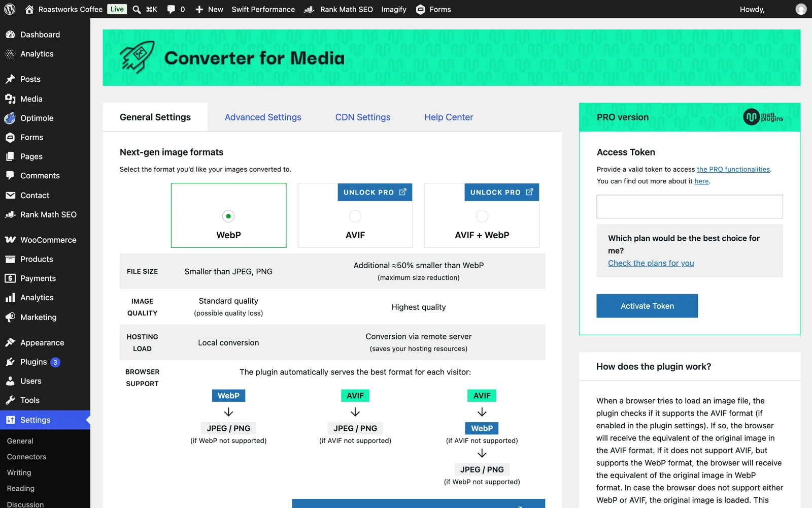
Task: Select the WebP radio button
Action: pyautogui.click(x=228, y=216)
